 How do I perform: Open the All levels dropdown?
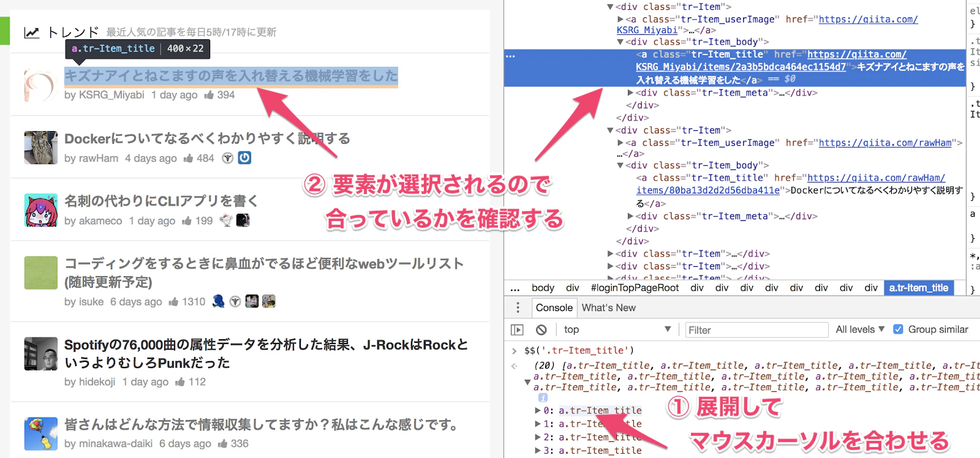pyautogui.click(x=860, y=329)
